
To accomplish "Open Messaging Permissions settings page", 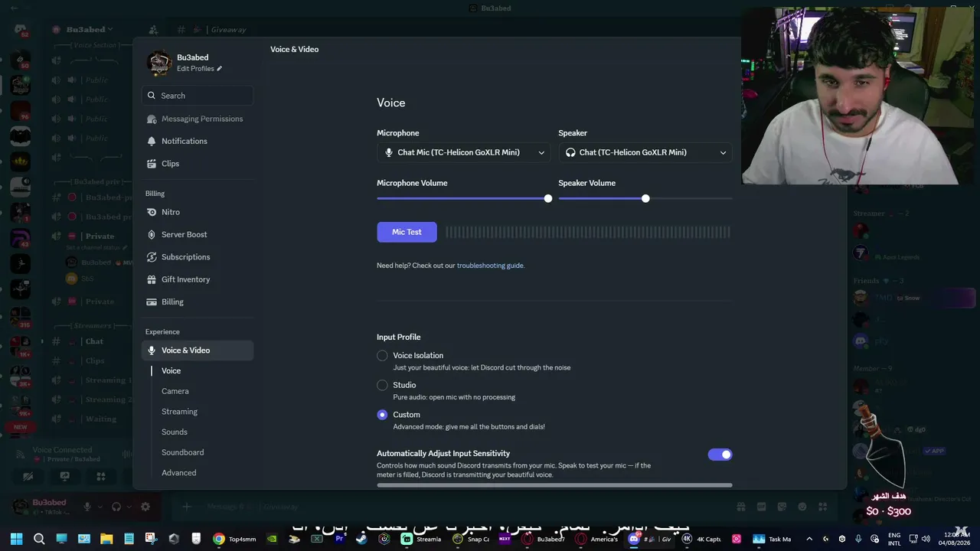I will [198, 119].
